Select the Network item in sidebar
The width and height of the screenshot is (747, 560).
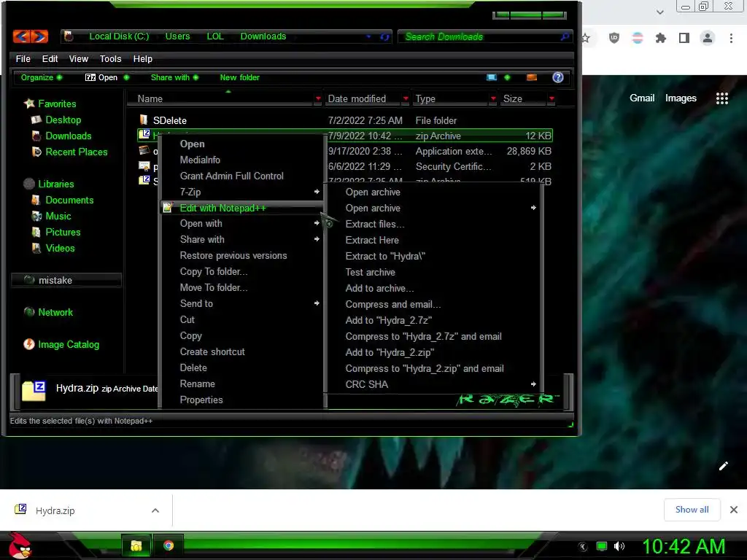(55, 312)
